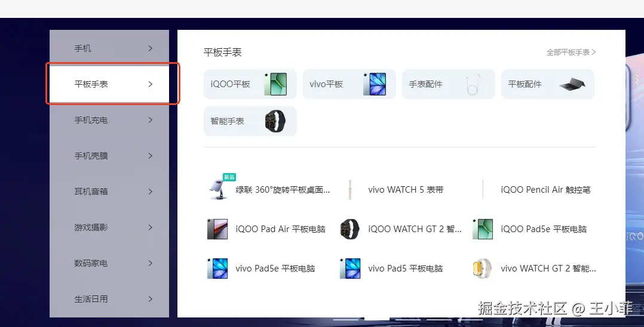The height and width of the screenshot is (327, 644).
Task: Expand chevron beside 手机充电
Action: click(x=151, y=120)
